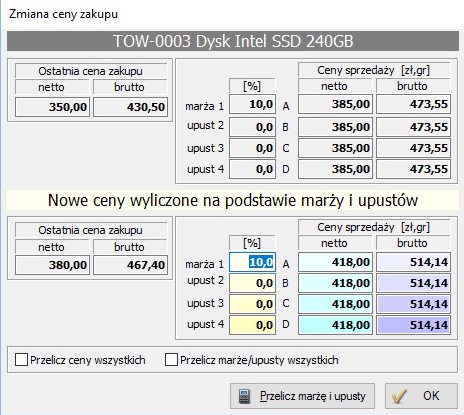
Task: Click the lower [%] column header
Action: point(252,243)
